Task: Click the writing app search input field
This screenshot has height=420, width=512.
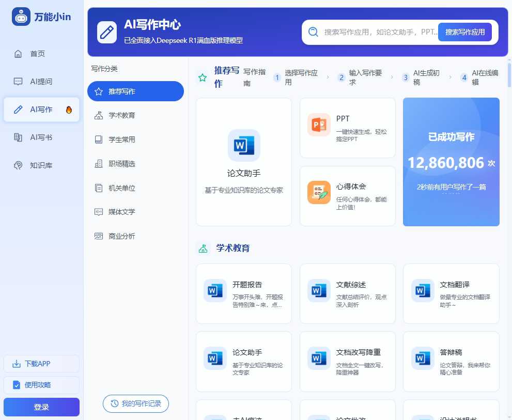Action: pyautogui.click(x=377, y=32)
